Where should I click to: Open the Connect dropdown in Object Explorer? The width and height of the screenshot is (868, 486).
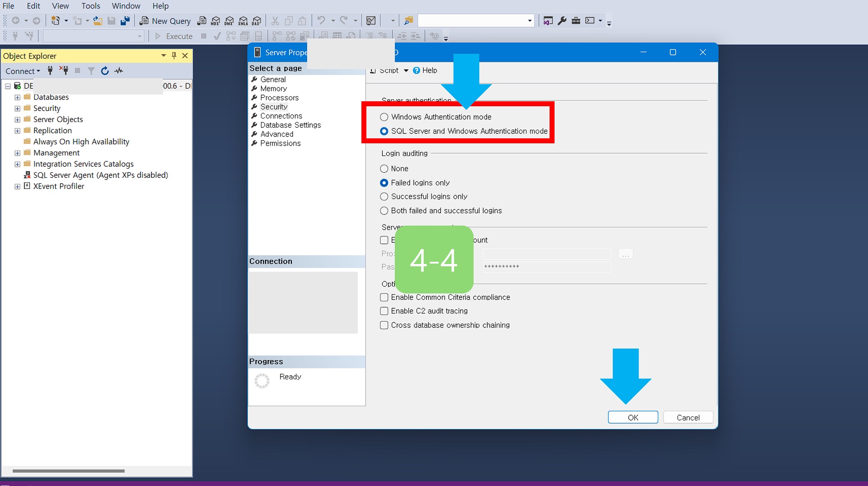click(23, 71)
